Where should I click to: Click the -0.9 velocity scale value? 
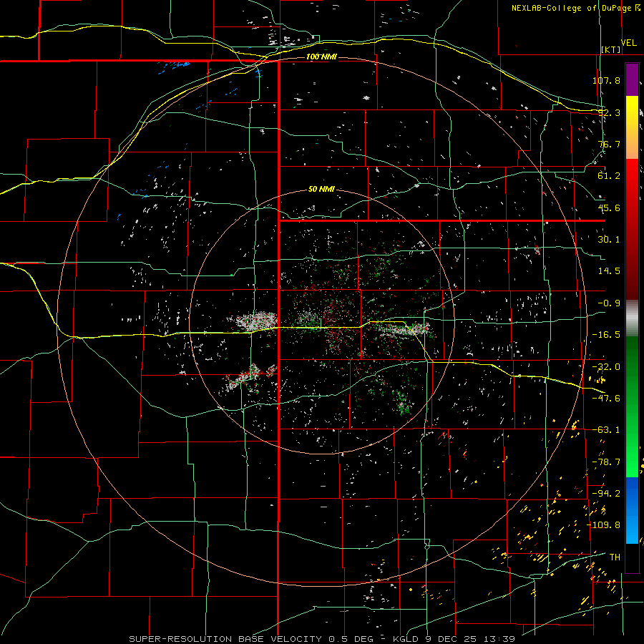609,303
